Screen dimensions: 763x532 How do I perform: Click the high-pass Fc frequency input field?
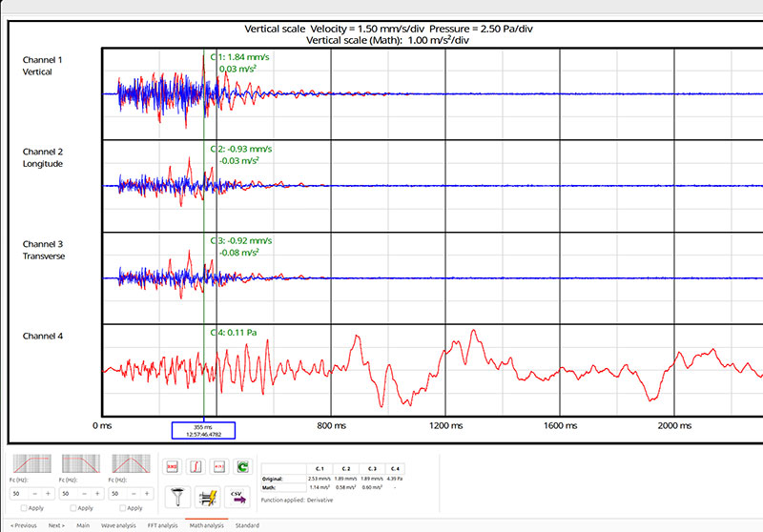pos(18,494)
